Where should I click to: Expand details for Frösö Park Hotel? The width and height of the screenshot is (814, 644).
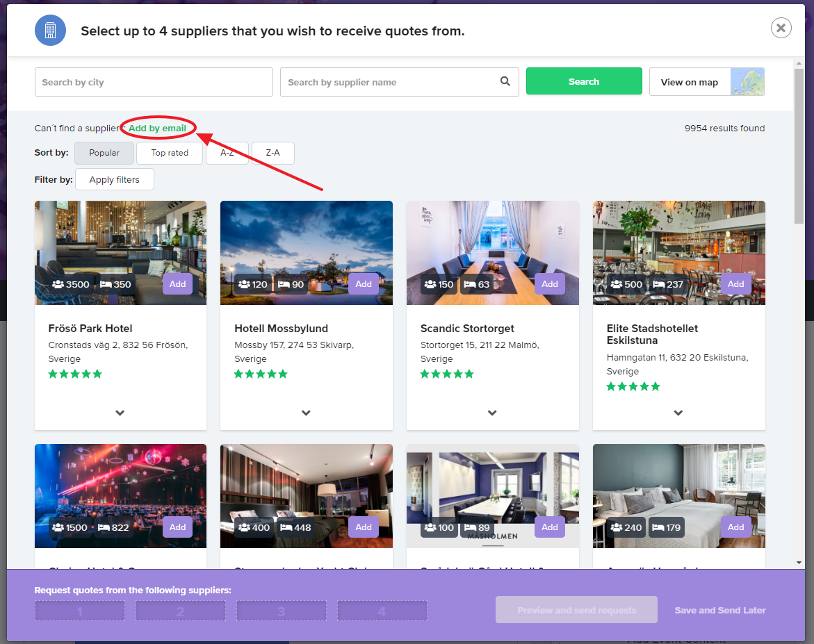point(120,413)
